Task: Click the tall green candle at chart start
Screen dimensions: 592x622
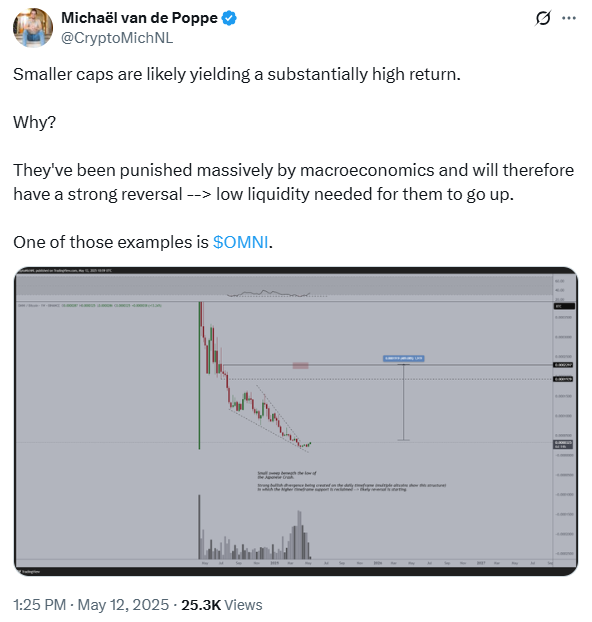Action: [x=200, y=375]
